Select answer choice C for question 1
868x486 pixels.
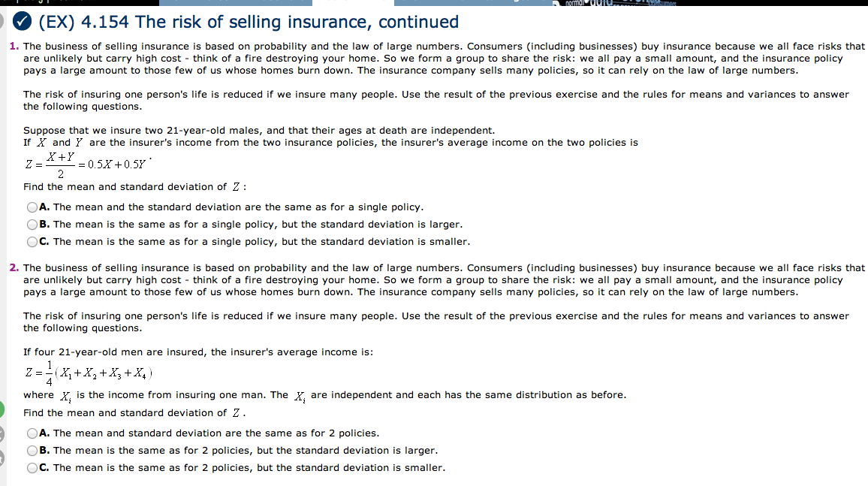32,241
